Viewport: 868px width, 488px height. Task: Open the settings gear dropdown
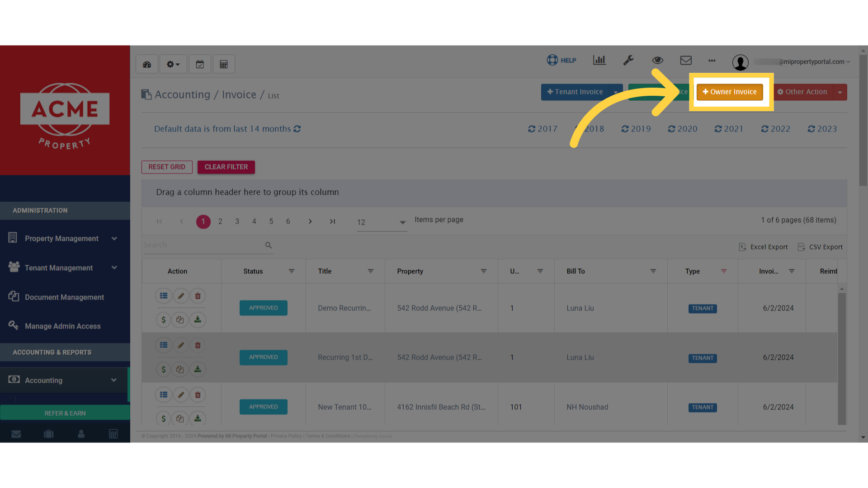coord(173,64)
